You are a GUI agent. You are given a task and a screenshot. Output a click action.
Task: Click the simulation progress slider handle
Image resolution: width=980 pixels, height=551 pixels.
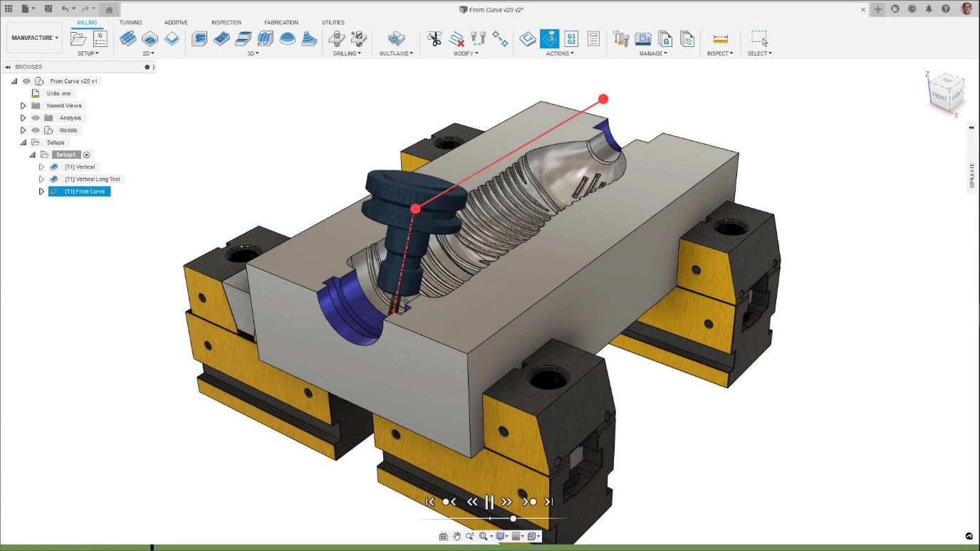(x=513, y=518)
